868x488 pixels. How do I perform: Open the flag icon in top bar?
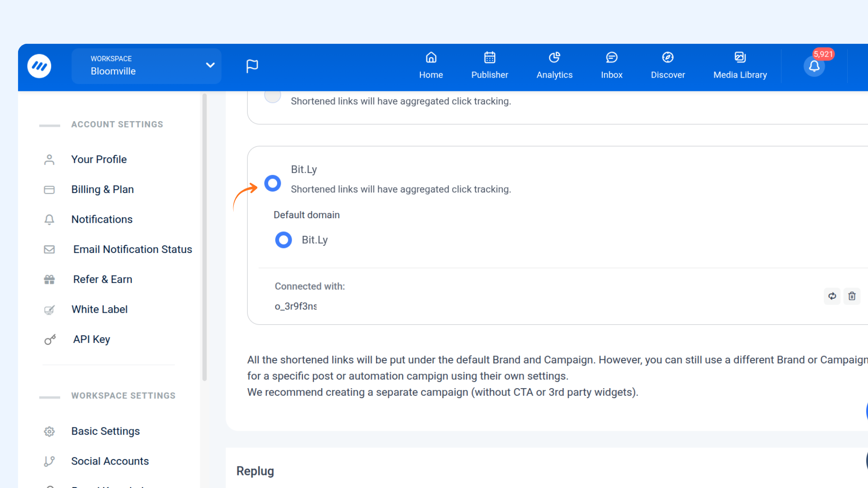click(x=252, y=66)
